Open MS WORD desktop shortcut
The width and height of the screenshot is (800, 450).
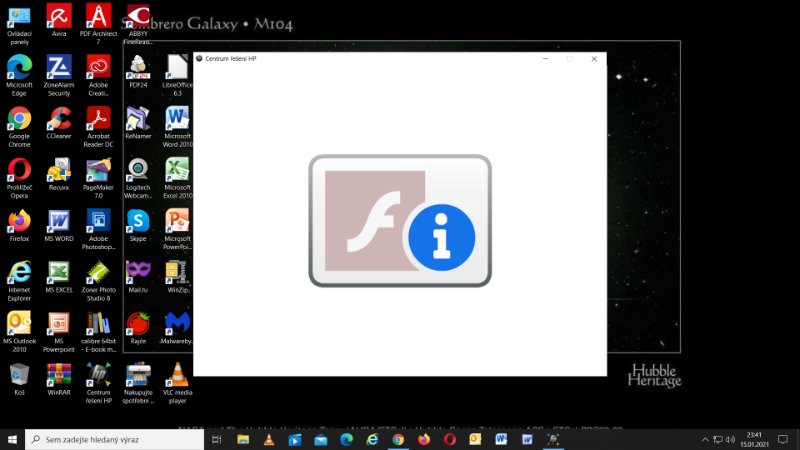click(x=59, y=225)
